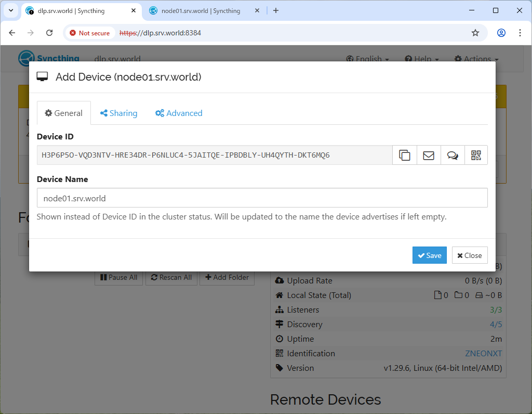
Task: Open the English language dropdown
Action: pos(367,59)
